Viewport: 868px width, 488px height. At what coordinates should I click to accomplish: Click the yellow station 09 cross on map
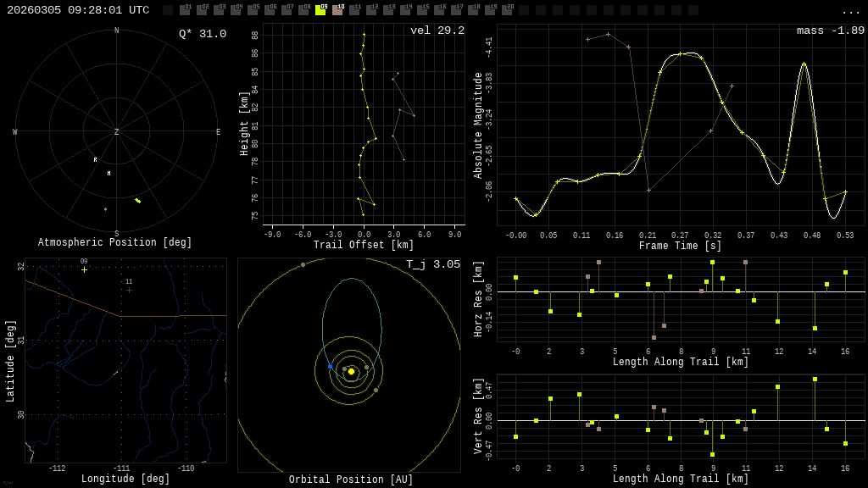[x=84, y=270]
